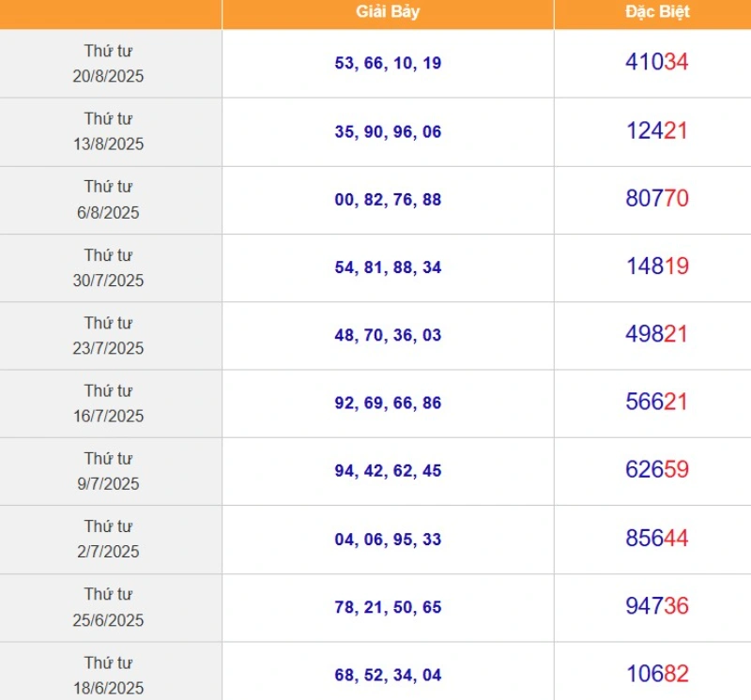Click special prize number 85644
The image size is (751, 700).
657,539
